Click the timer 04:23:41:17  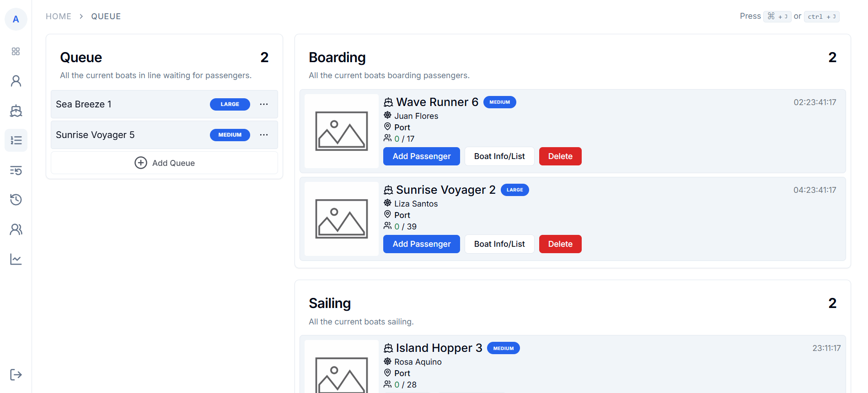pos(815,190)
